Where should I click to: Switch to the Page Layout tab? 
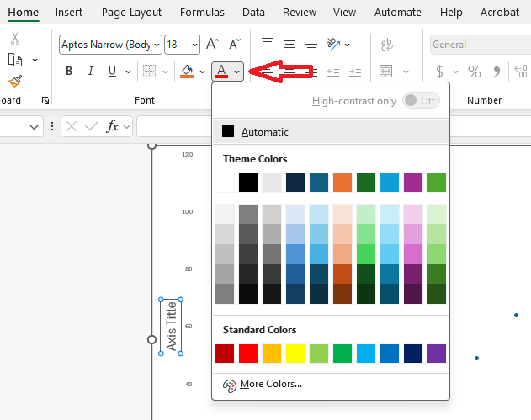[x=131, y=13]
